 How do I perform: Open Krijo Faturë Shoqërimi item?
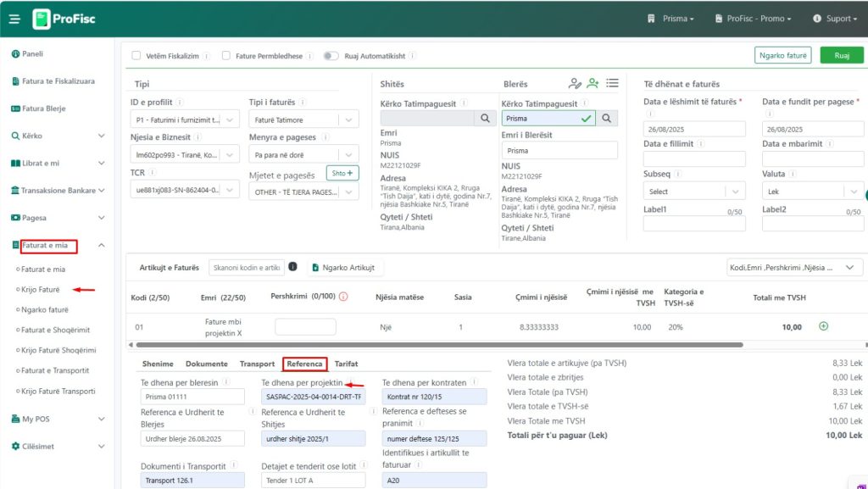coord(58,351)
